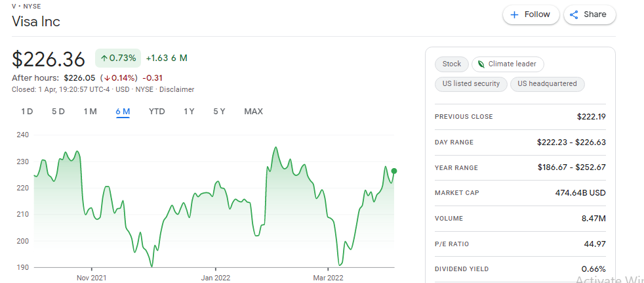
Task: Click the dividend yield value 0.66%
Action: (594, 269)
